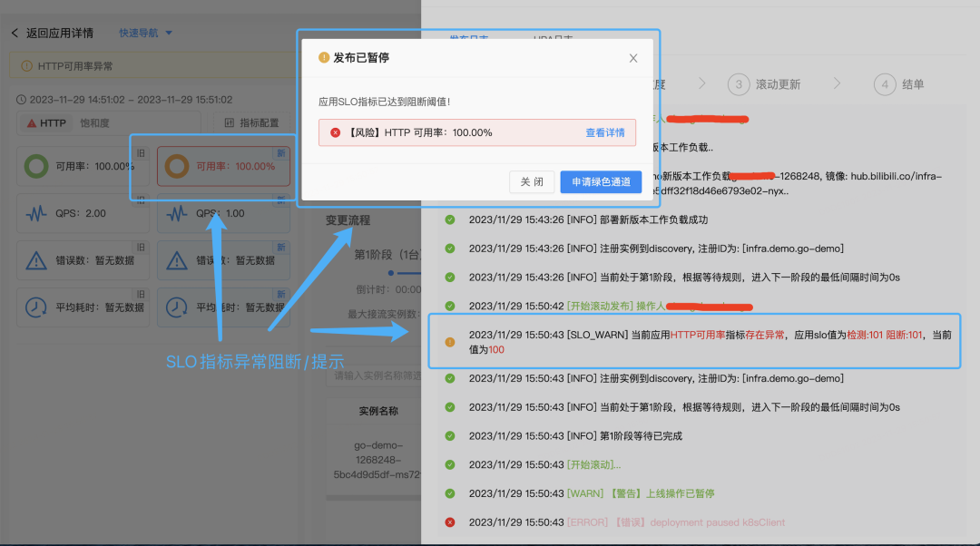Click the warning icon in HTTP可用率异常 banner

(x=27, y=65)
